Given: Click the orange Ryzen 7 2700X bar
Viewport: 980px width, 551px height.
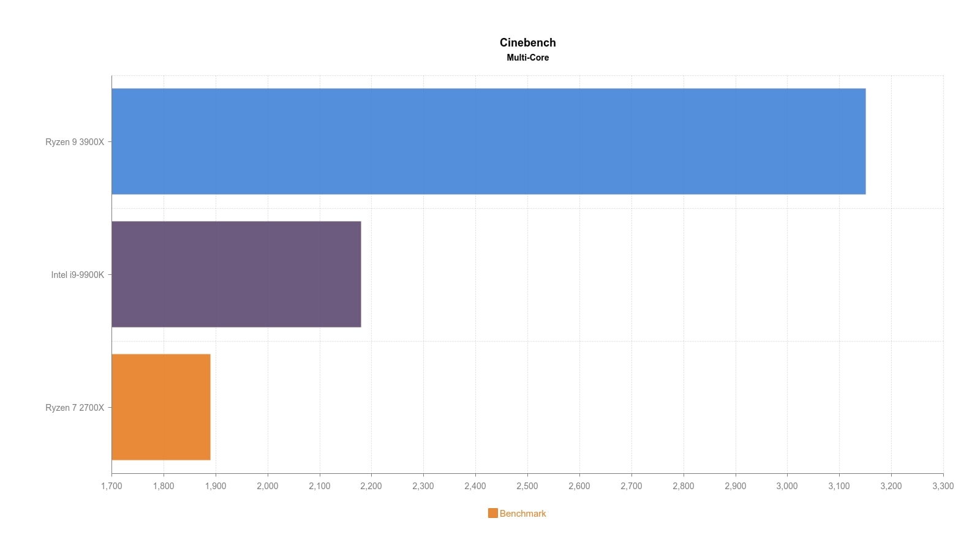Looking at the screenshot, I should (160, 407).
